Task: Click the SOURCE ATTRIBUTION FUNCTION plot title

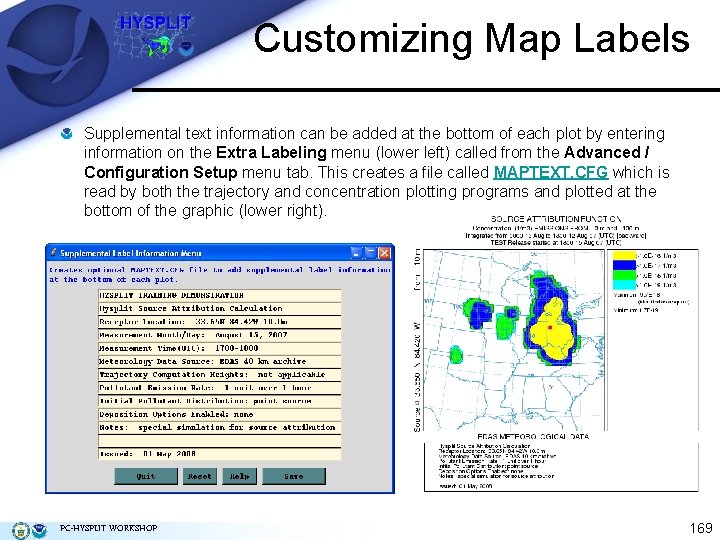Action: (x=556, y=219)
